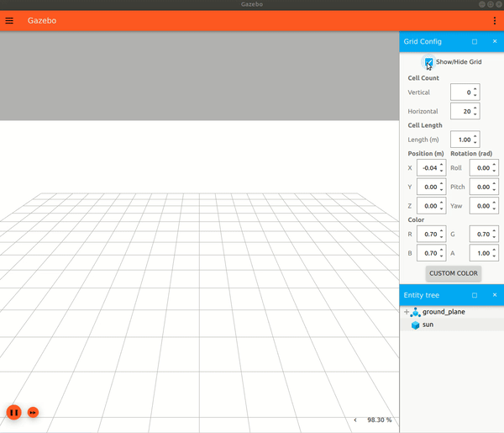This screenshot has height=433, width=504.
Task: Increase Position Y value
Action: [x=441, y=183]
